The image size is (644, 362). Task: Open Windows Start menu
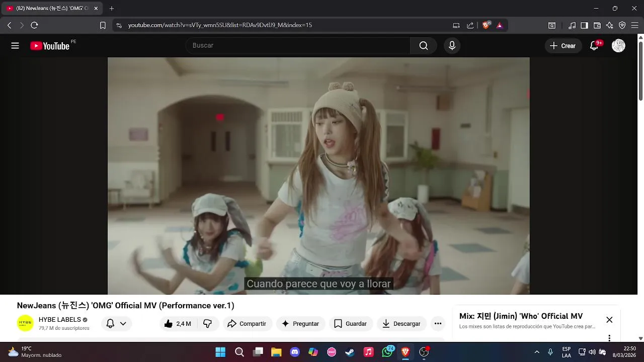[x=220, y=352]
